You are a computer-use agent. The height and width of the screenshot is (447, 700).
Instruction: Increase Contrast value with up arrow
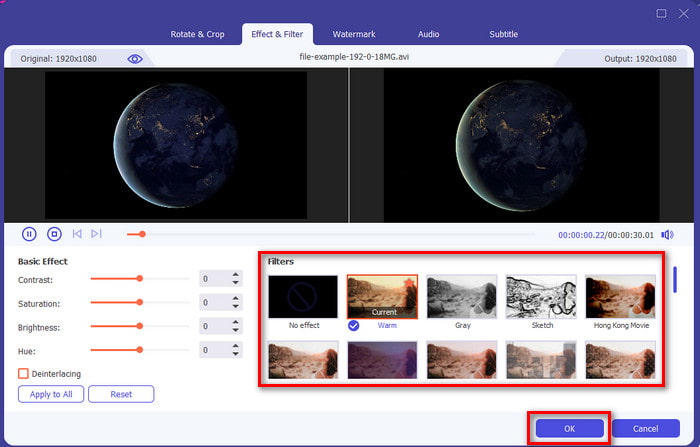point(236,275)
